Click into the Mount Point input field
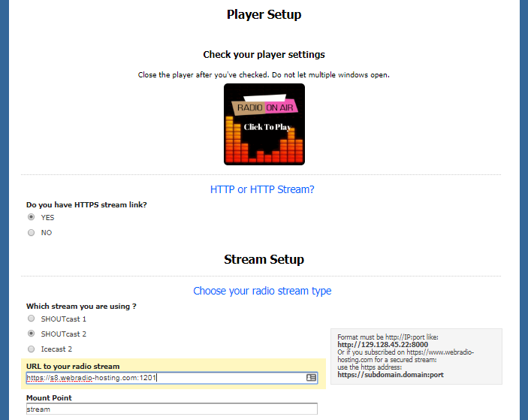 [171, 409]
